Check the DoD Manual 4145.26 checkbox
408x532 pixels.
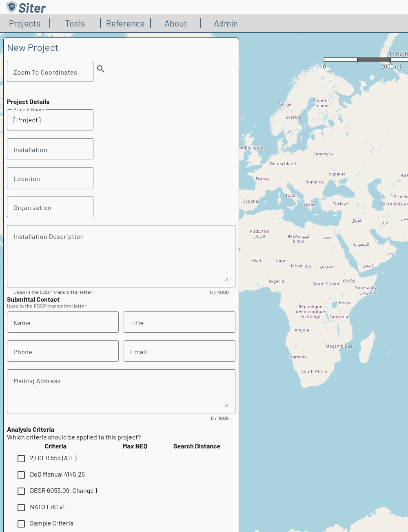click(x=21, y=475)
